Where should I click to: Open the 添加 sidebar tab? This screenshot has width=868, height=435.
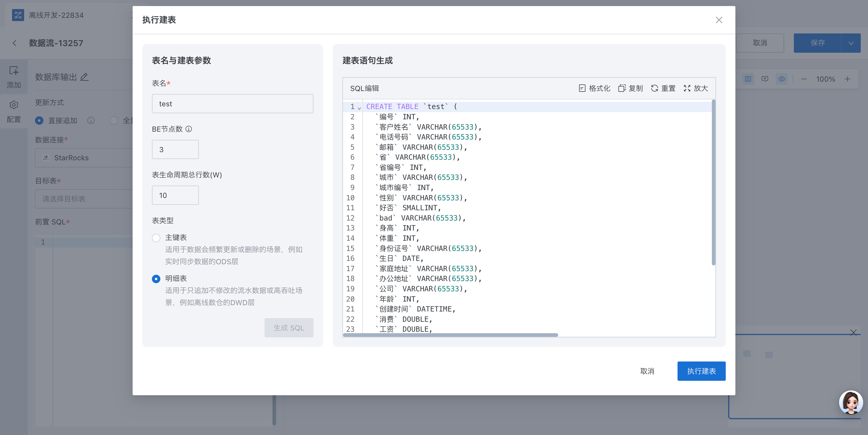coord(14,77)
